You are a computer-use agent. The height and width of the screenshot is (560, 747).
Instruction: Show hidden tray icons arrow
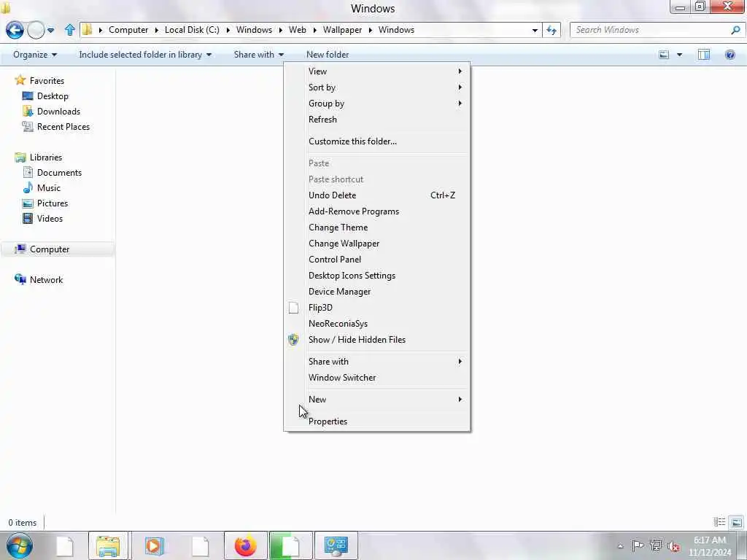[x=620, y=546]
